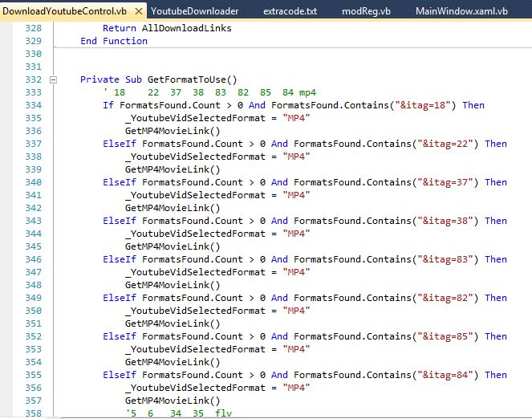Screen dimensions: 532x419
Task: Click GetMP4MovieLink() on line 336
Action: tap(173, 131)
